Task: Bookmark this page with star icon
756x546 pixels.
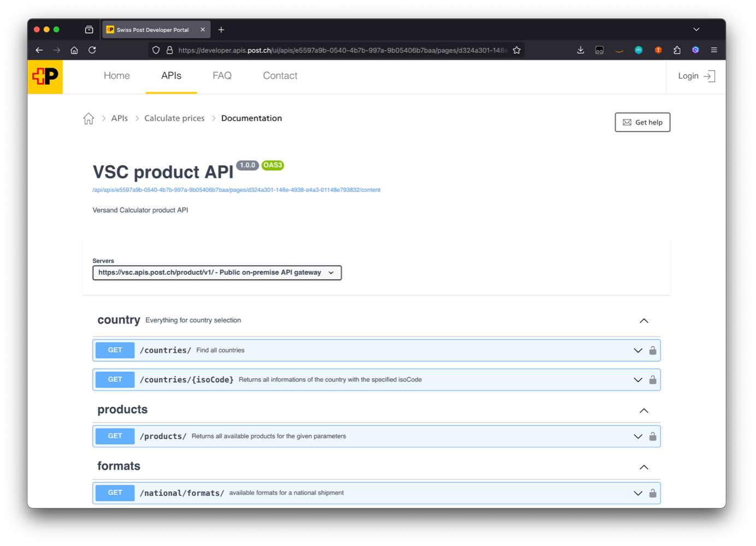Action: tap(517, 50)
